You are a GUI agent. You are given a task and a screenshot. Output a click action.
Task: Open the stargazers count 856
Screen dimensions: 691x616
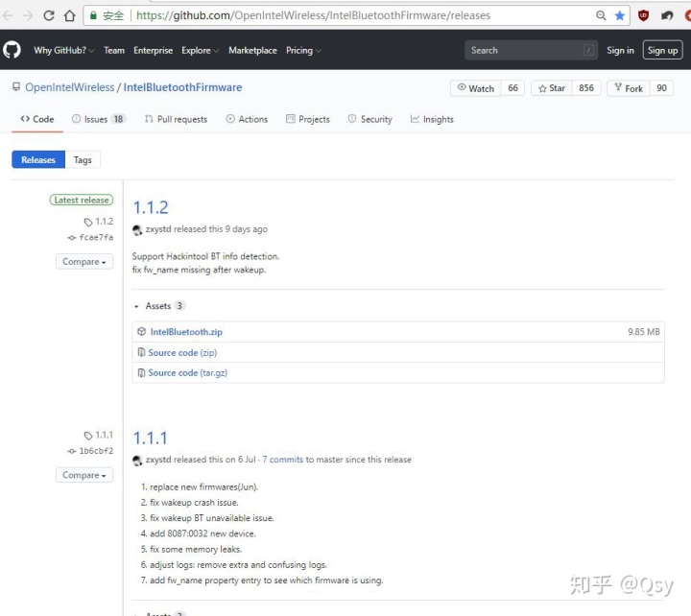click(586, 88)
